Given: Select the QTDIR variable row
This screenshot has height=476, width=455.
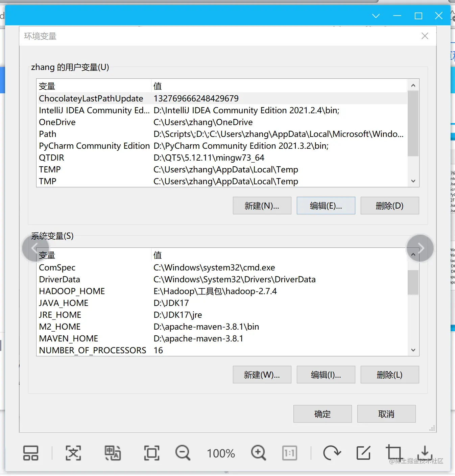Looking at the screenshot, I should (222, 158).
